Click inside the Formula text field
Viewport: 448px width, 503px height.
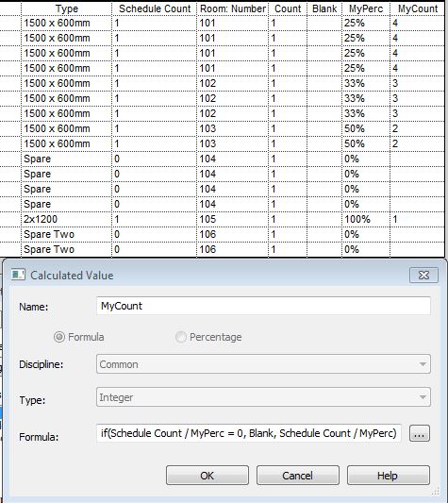249,434
